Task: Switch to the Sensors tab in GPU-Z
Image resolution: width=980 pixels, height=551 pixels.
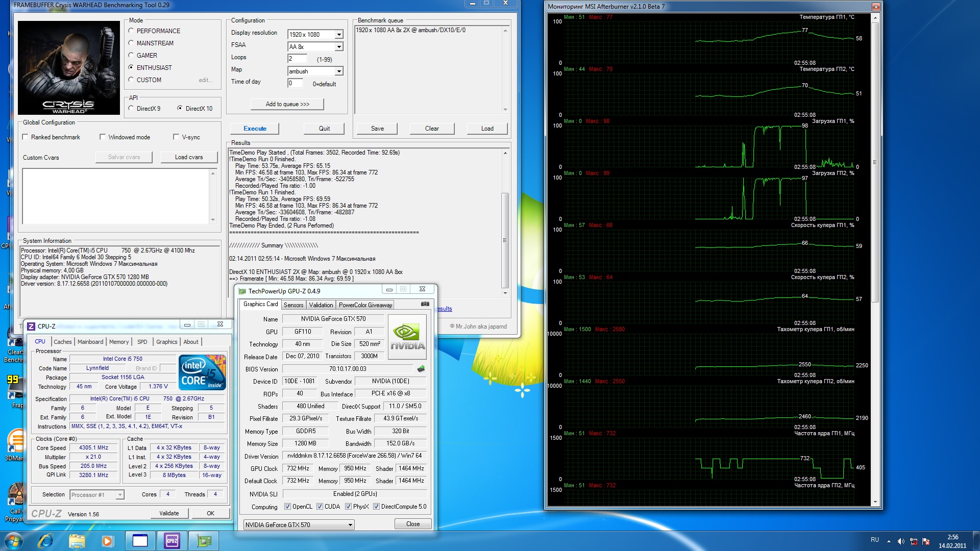Action: tap(293, 305)
